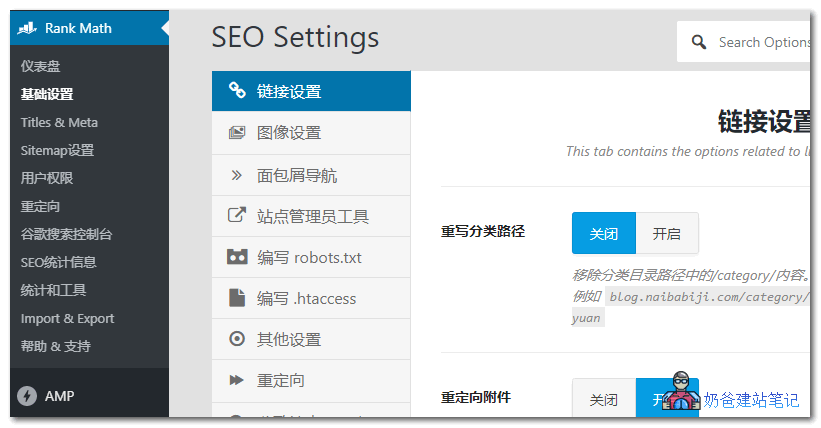Screen dimensions: 821x428
Task: Focus the Search Options input field
Action: (x=760, y=43)
